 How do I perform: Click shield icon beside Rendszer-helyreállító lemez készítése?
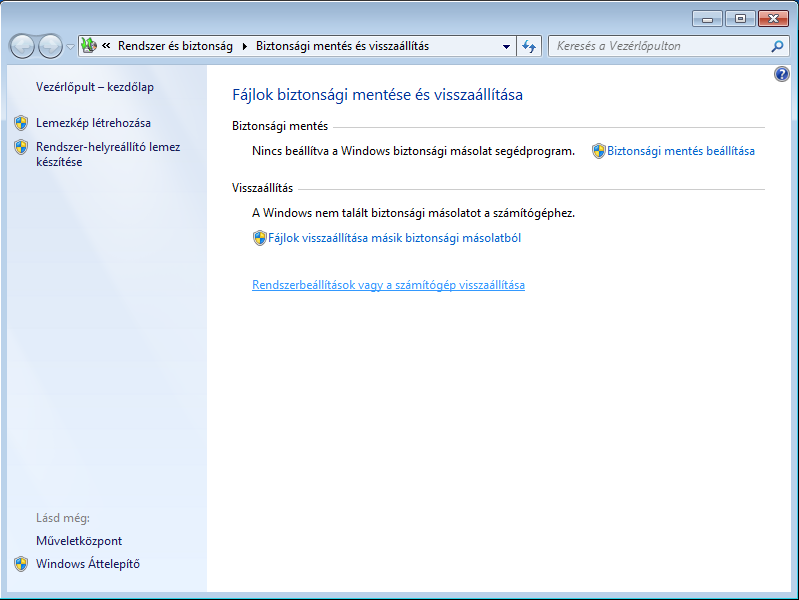coord(21,147)
